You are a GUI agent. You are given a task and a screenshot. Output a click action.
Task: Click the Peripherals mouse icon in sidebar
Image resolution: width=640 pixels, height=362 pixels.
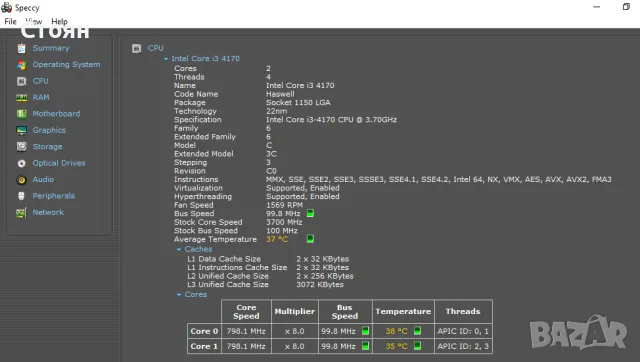(22, 196)
